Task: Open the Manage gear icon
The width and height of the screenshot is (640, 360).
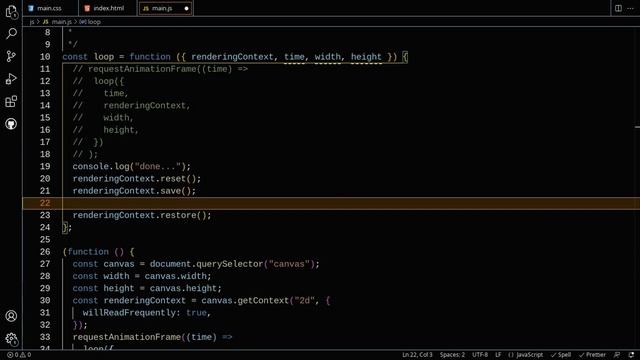Action: (11, 338)
